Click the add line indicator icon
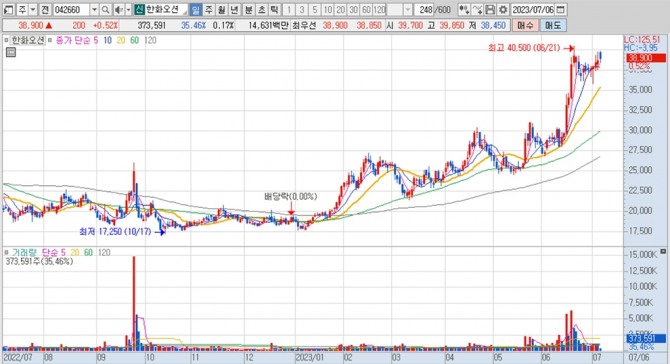This screenshot has height=364, width=670. point(478,9)
